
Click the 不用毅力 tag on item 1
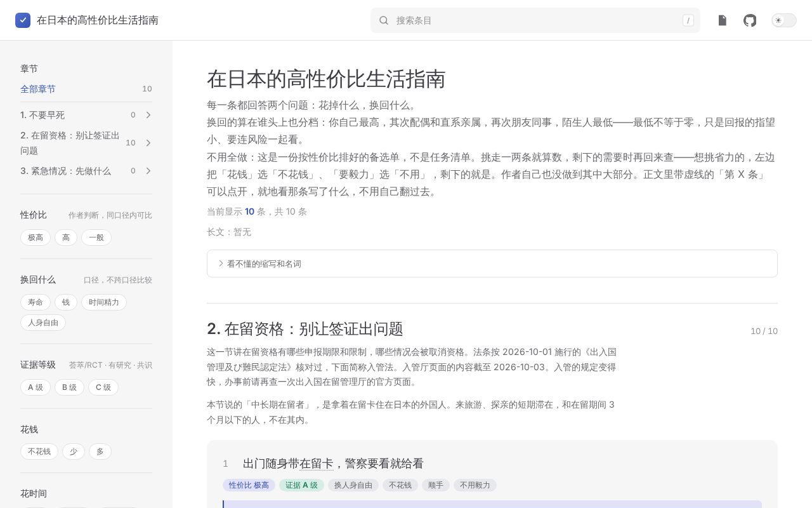tap(475, 485)
